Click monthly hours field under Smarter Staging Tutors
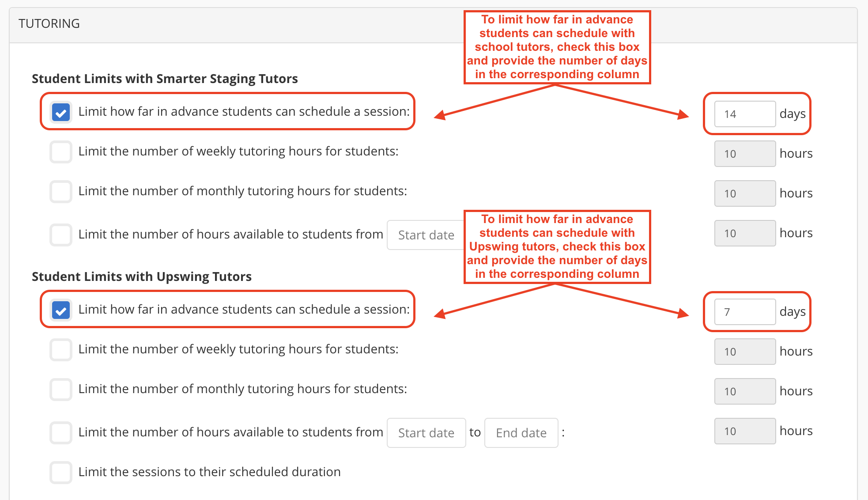Viewport: 868px width, 500px height. tap(745, 193)
